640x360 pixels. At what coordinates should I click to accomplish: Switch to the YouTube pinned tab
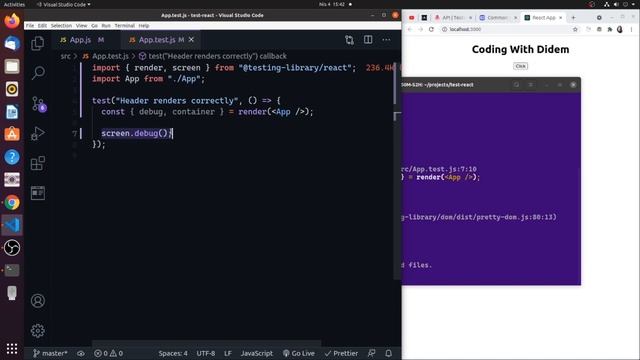point(412,18)
